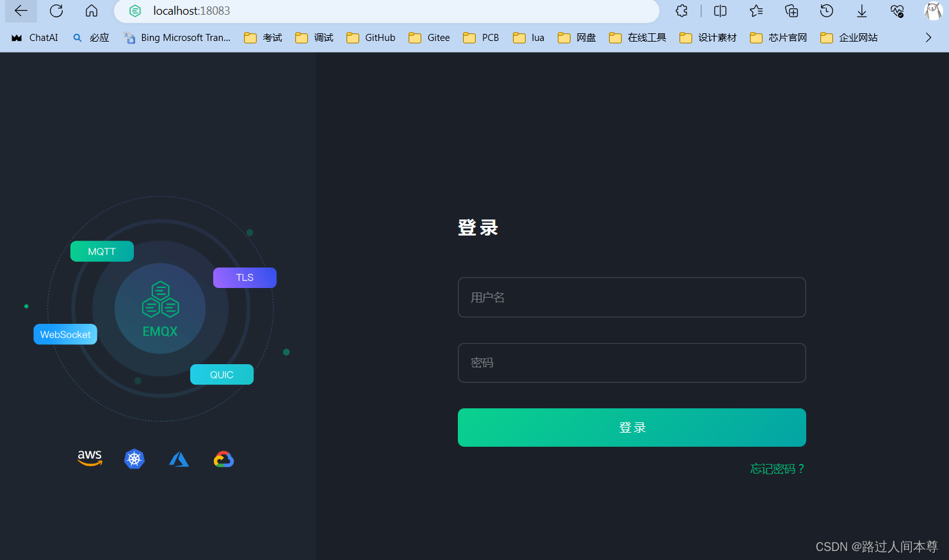Image resolution: width=949 pixels, height=560 pixels.
Task: Click the 登录 heading text
Action: (478, 227)
